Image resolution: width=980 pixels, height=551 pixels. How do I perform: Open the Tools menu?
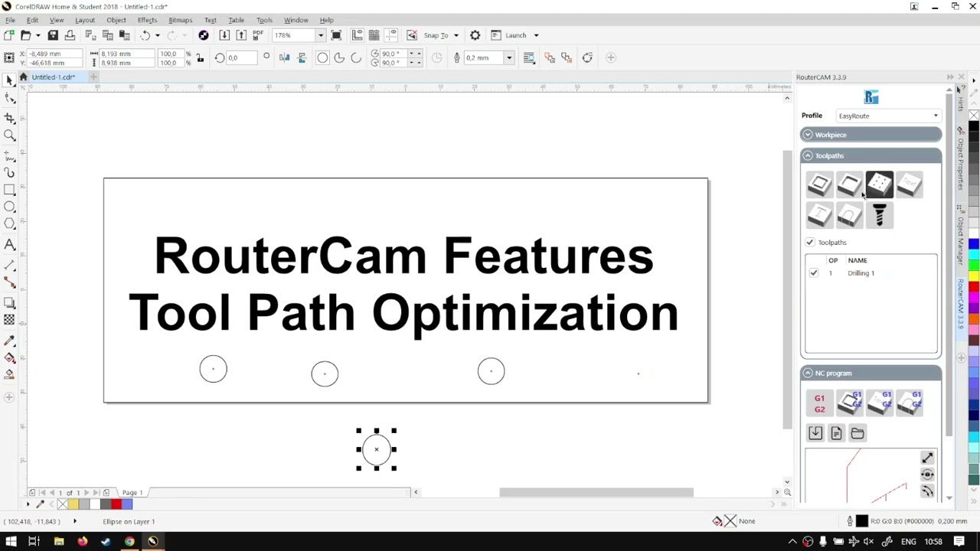pyautogui.click(x=264, y=20)
